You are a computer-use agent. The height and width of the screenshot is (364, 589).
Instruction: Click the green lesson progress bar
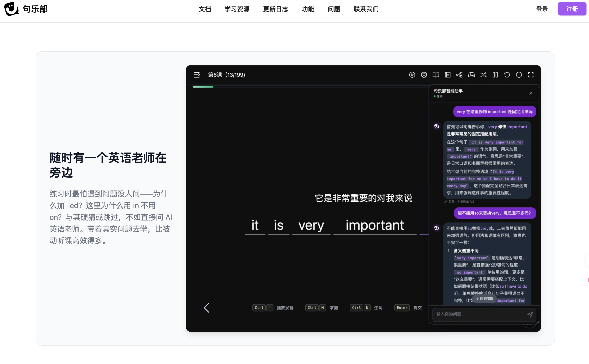(x=203, y=87)
